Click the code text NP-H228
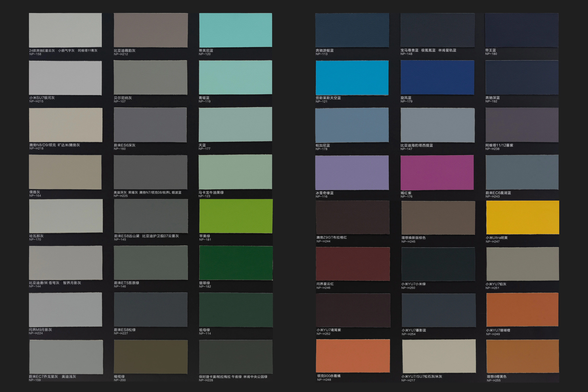 206,380
